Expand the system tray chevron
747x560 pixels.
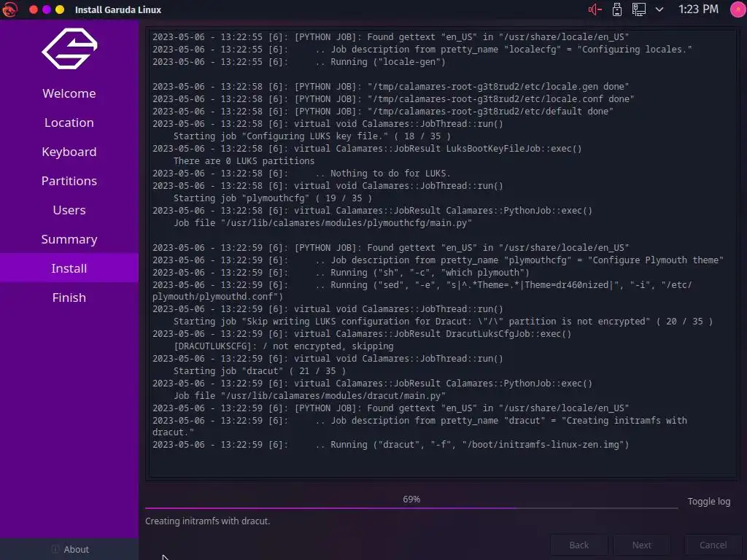click(659, 9)
